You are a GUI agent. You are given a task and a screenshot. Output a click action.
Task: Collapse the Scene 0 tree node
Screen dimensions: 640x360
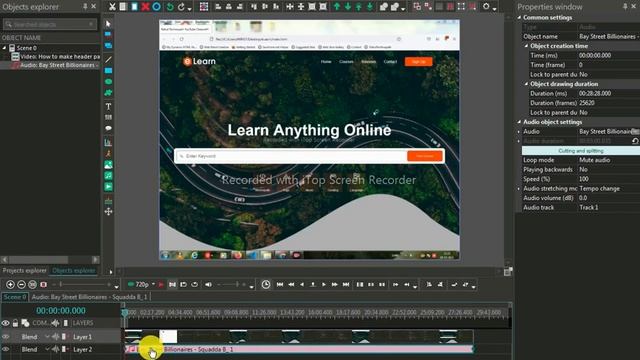click(4, 48)
